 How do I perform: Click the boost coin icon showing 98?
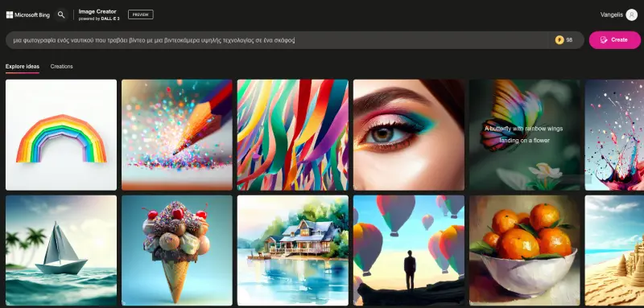559,39
